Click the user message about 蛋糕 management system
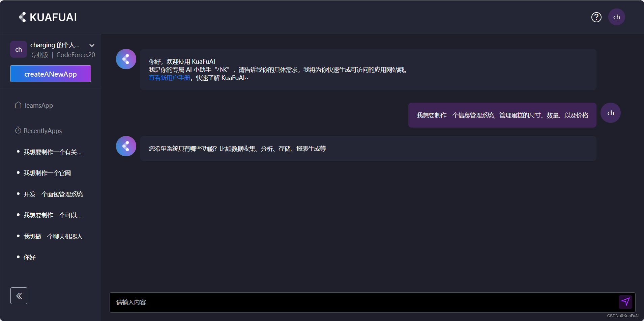The image size is (644, 321). (502, 115)
